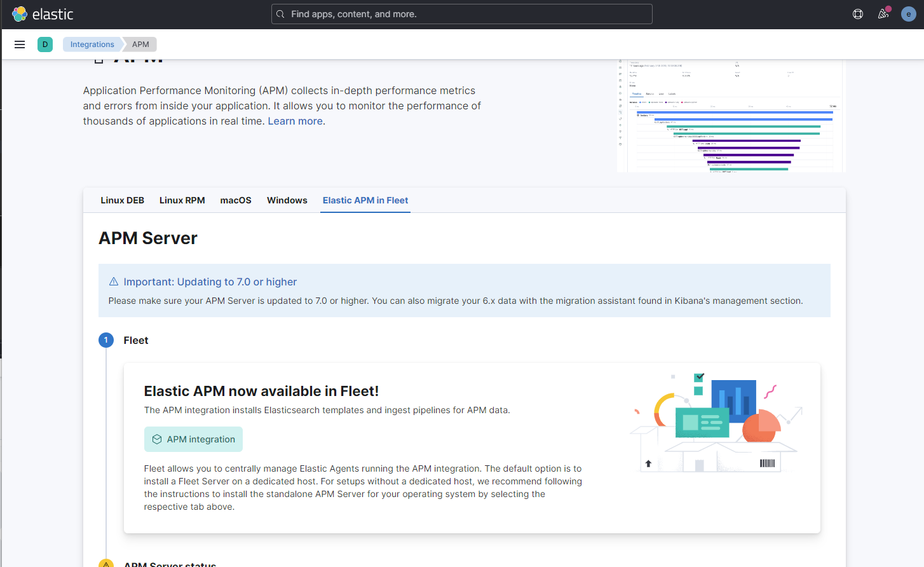This screenshot has height=567, width=924.
Task: Open the help menu lifebuoy icon
Action: click(858, 14)
